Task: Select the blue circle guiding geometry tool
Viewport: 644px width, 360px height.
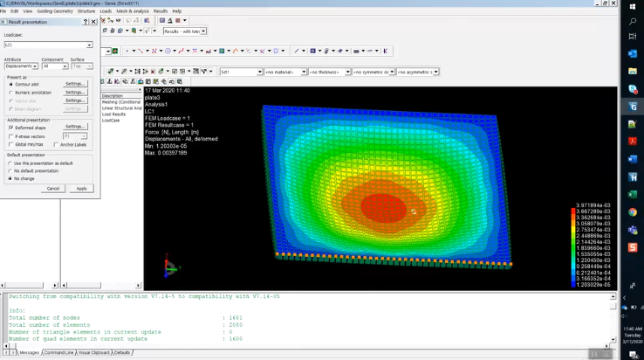Action: 168,51
